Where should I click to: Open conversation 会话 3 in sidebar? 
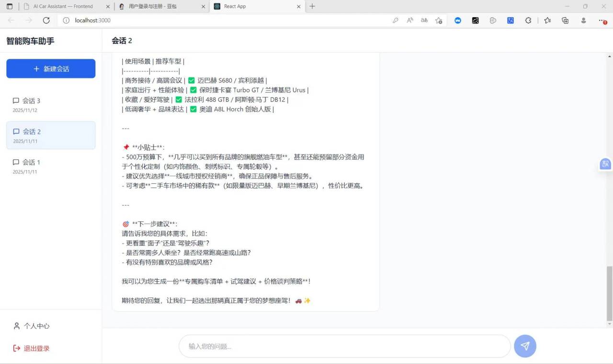(x=51, y=105)
